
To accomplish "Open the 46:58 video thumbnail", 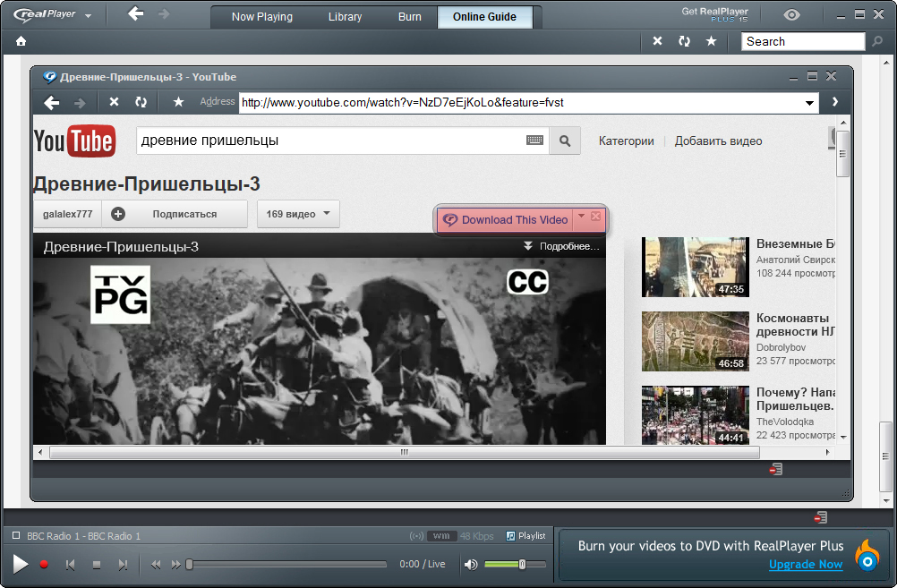I will click(x=695, y=342).
